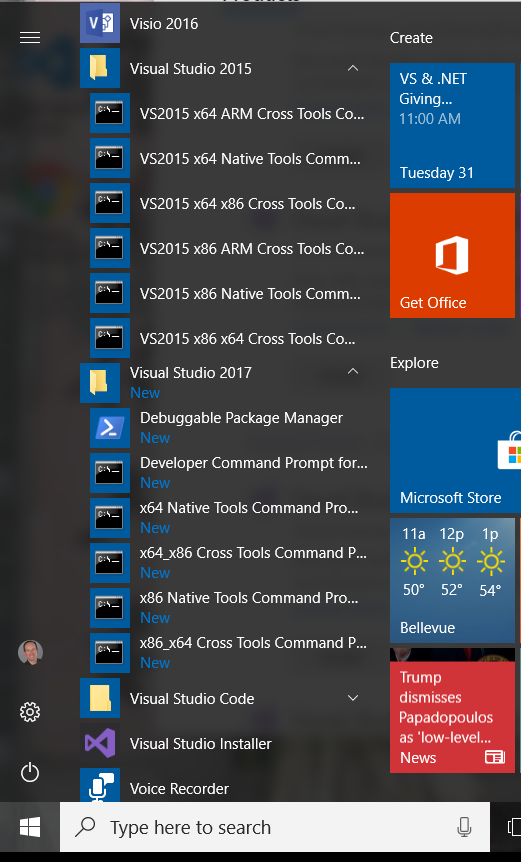Screen dimensions: 521x862
Task: Click VS2015 x64 Native Tools console icon
Action: [110, 158]
